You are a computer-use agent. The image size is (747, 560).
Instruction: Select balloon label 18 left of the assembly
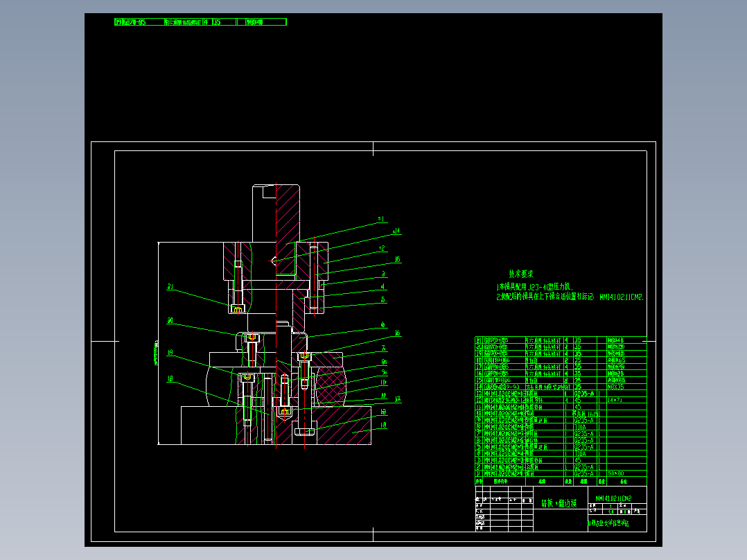coord(170,379)
